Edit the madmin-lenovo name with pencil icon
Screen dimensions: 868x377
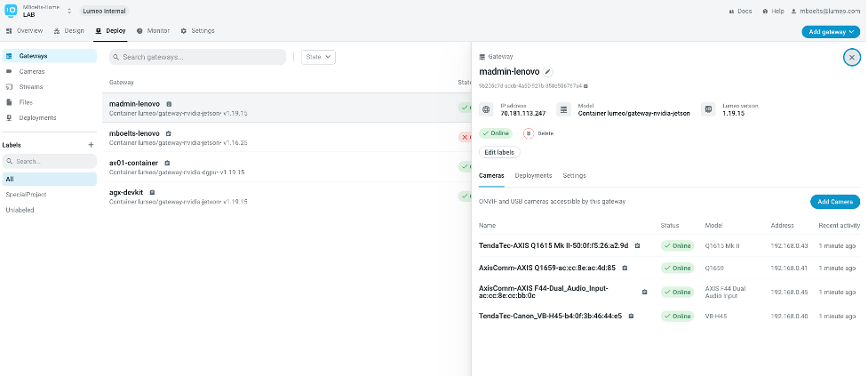point(547,71)
